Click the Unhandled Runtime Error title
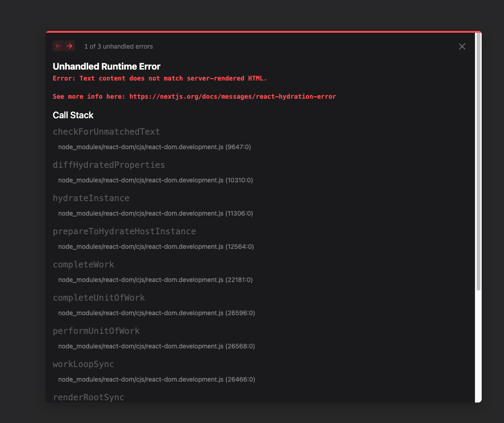 (106, 66)
